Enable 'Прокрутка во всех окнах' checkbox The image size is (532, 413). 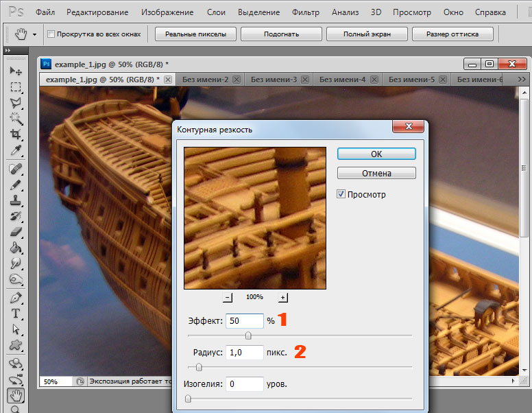tap(51, 34)
